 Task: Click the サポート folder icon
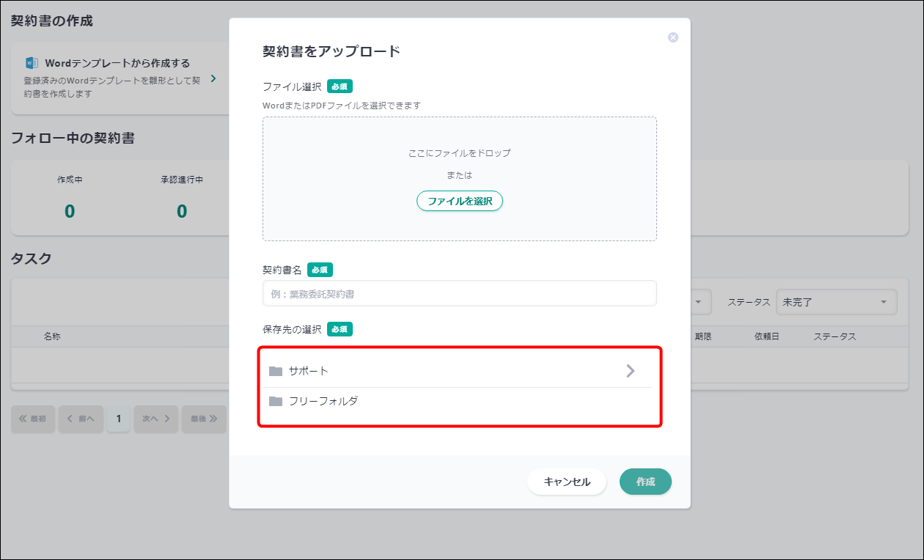tap(276, 371)
